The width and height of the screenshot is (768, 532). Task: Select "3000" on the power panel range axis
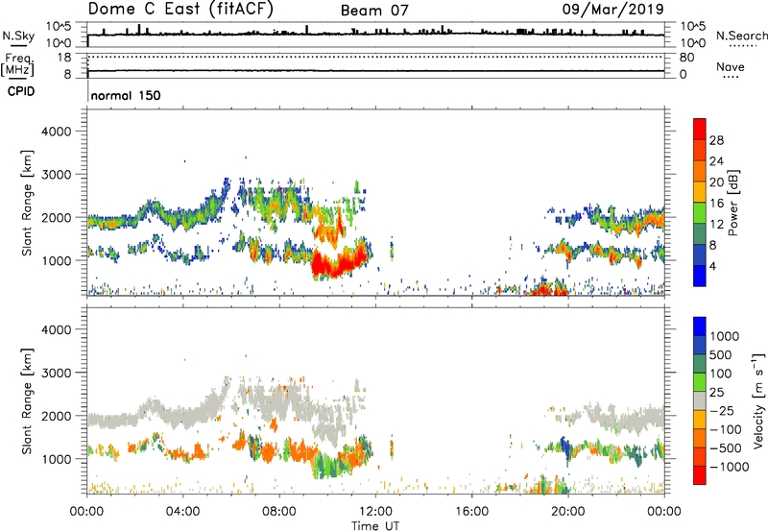[x=56, y=175]
